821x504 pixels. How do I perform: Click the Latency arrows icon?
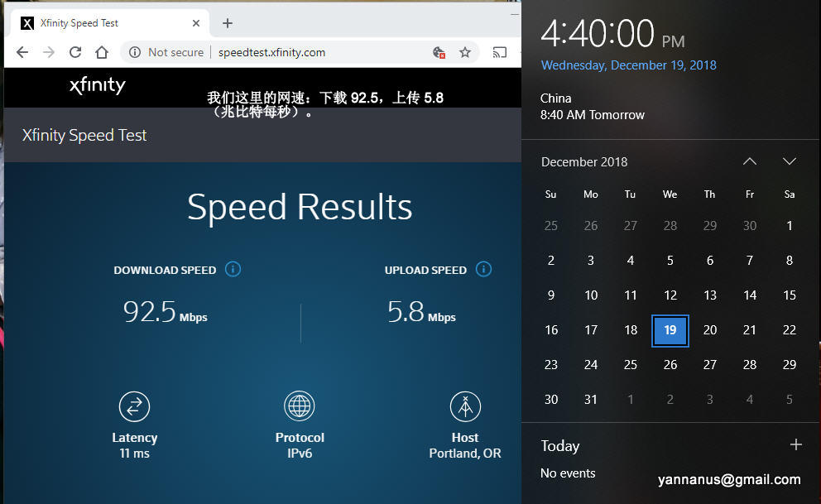[x=135, y=406]
